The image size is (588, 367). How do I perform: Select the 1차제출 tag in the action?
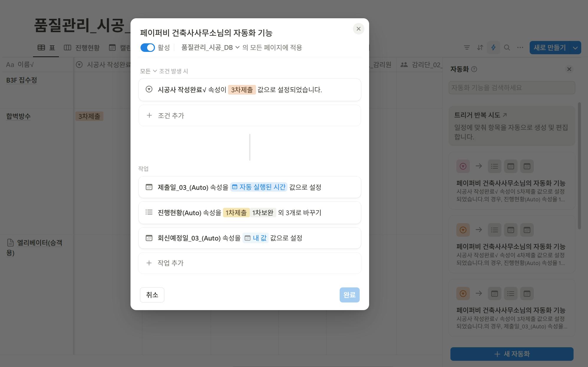pyautogui.click(x=236, y=213)
